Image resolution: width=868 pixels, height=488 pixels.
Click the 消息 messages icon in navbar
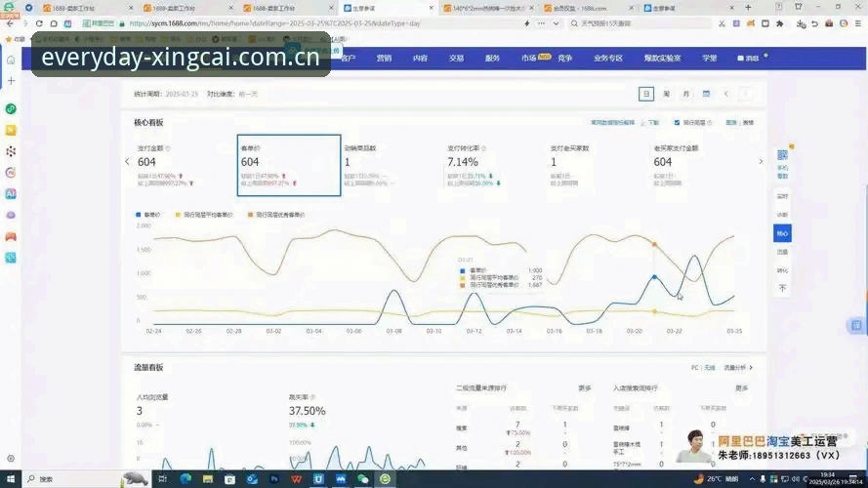click(748, 59)
